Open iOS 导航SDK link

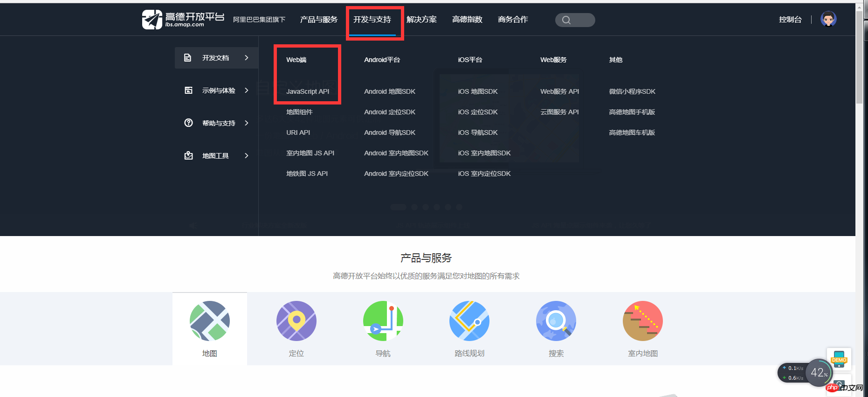pos(478,132)
